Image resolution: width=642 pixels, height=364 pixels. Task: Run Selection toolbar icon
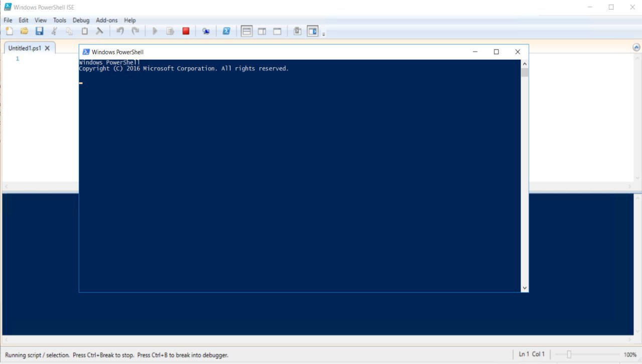click(x=170, y=31)
